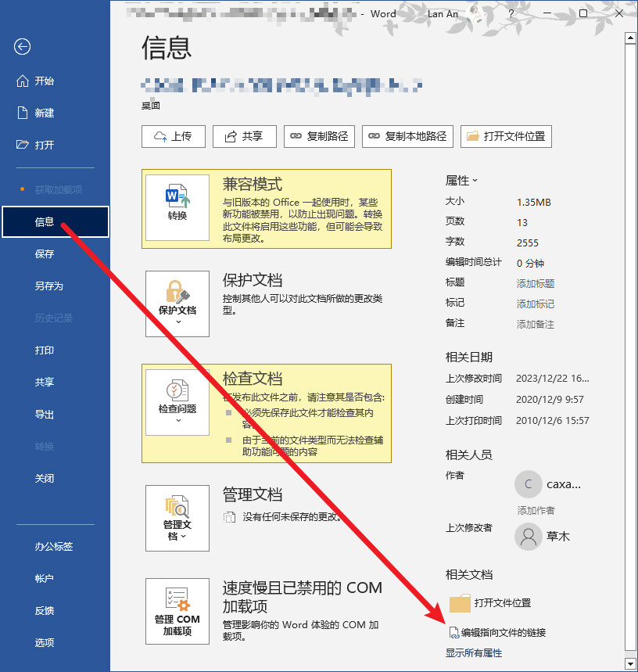
Task: Click the 复制路径 button
Action: pyautogui.click(x=319, y=136)
